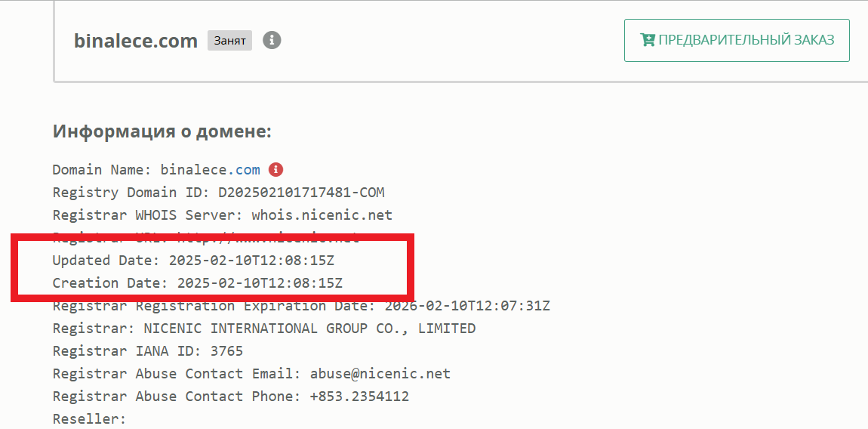Click the cart icon in the pre-order button
The height and width of the screenshot is (429, 868).
(x=647, y=40)
